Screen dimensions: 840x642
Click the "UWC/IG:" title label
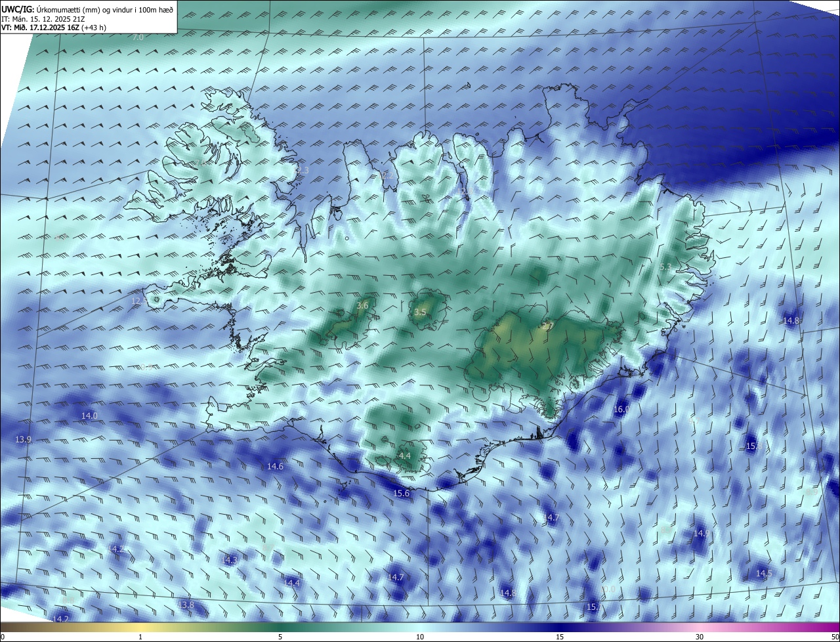pyautogui.click(x=17, y=9)
